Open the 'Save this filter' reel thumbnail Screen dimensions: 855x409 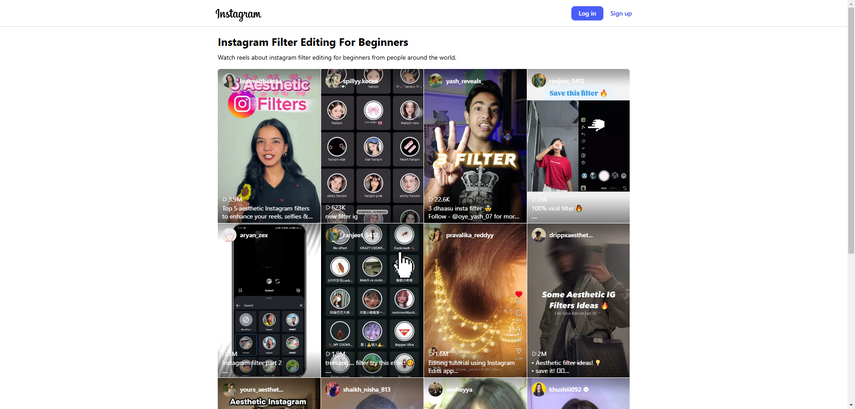pyautogui.click(x=579, y=146)
